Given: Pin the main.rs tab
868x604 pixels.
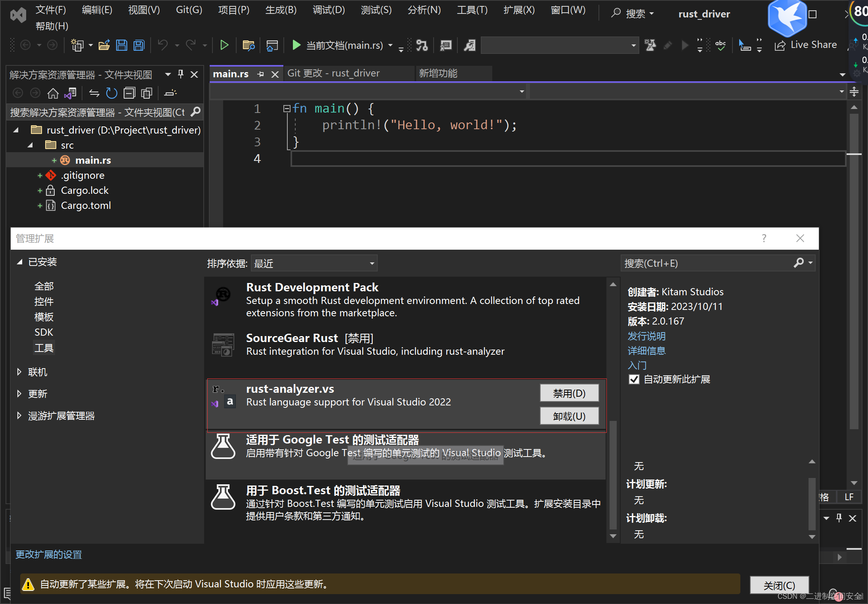Looking at the screenshot, I should (x=260, y=74).
